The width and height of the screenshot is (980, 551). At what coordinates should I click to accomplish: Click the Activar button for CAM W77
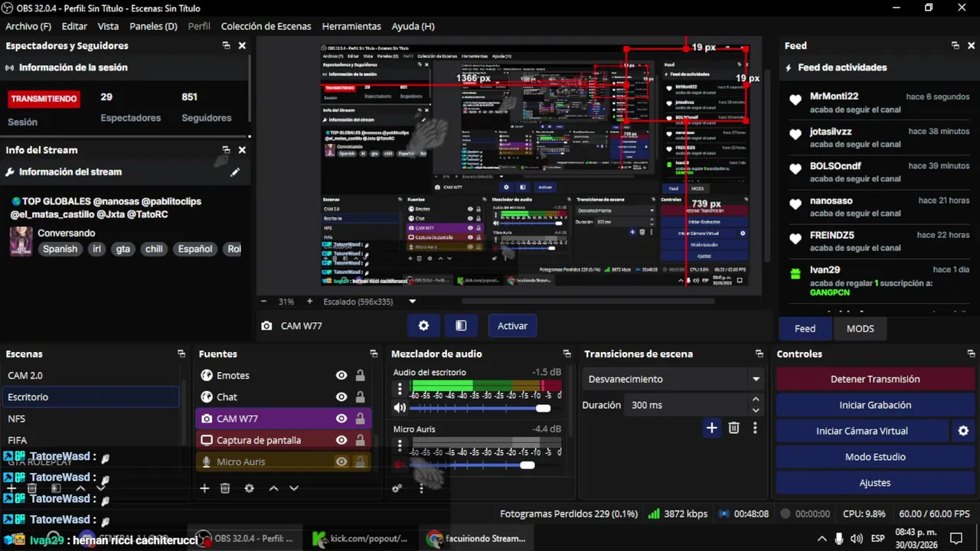click(x=512, y=325)
